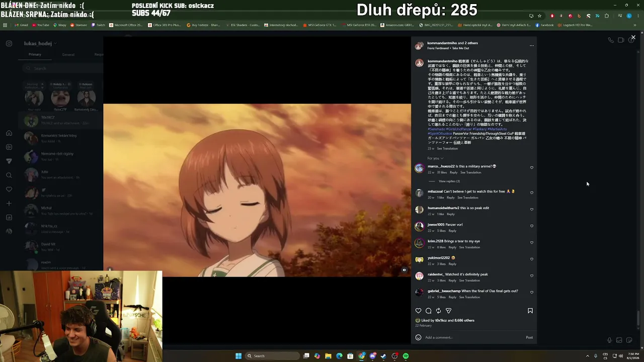
Task: Click the Instagram logo in the sidebar
Action: tap(9, 44)
